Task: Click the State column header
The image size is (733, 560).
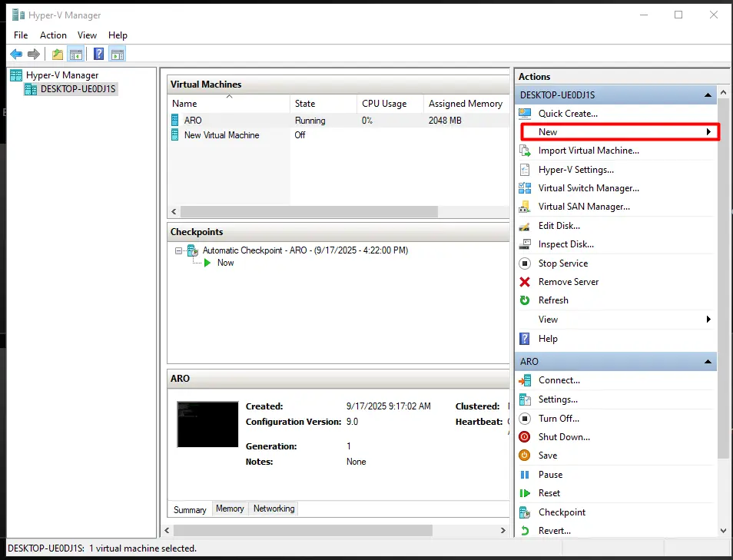Action: [x=323, y=103]
